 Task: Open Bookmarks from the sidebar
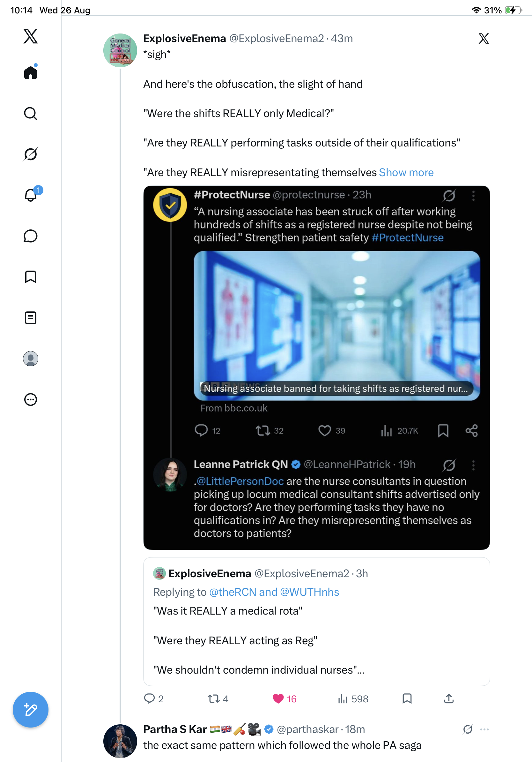coord(31,277)
